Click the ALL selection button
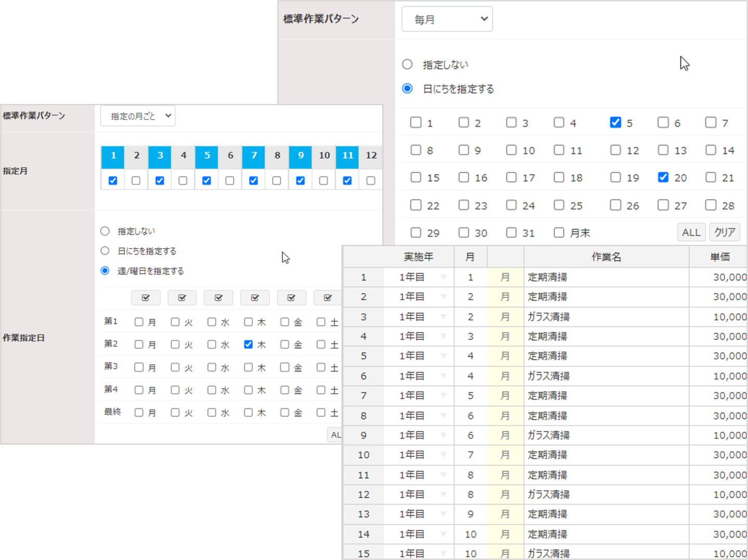Image resolution: width=748 pixels, height=560 pixels. [691, 232]
